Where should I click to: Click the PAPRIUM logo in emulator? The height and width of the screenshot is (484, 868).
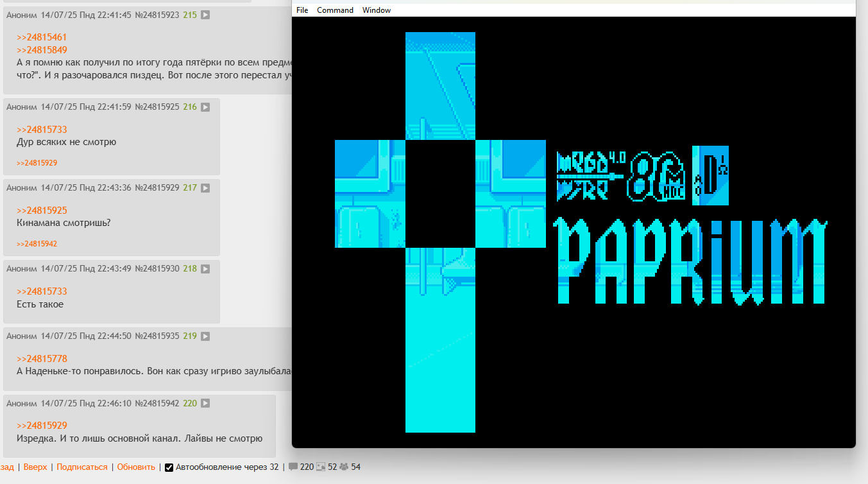[x=690, y=262]
